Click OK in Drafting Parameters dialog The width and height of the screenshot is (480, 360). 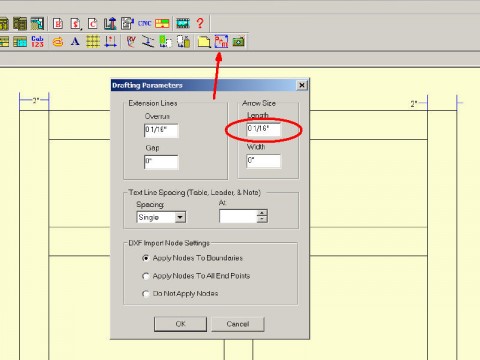(x=180, y=324)
